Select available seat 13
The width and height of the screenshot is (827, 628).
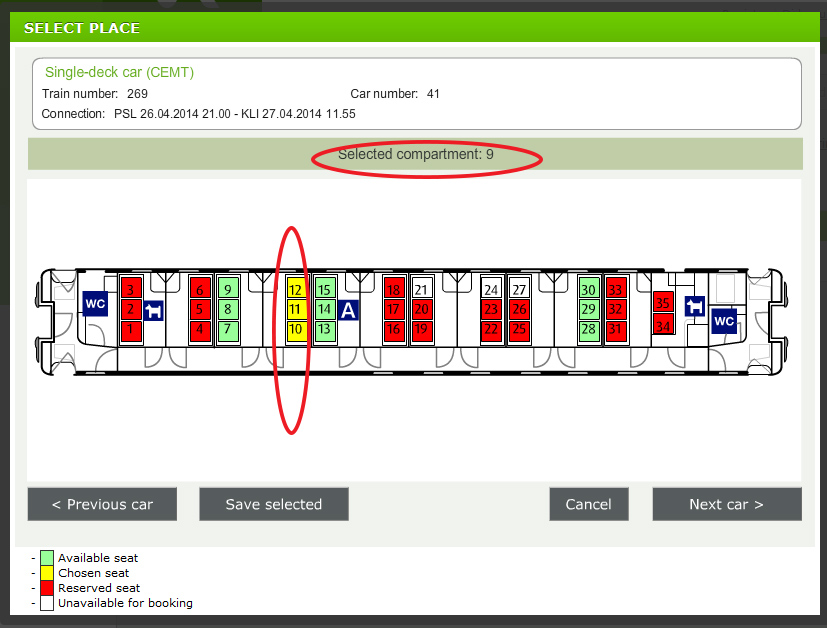[325, 330]
